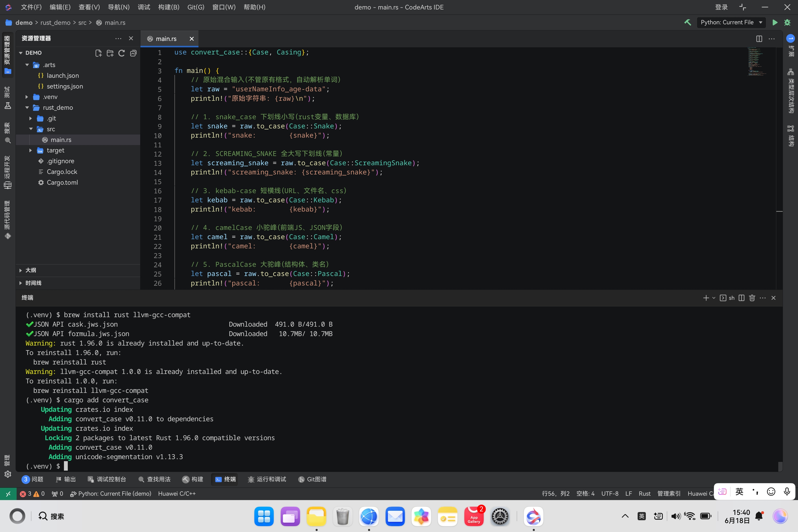Open the type hierarchy panel on right sidebar

pyautogui.click(x=791, y=91)
